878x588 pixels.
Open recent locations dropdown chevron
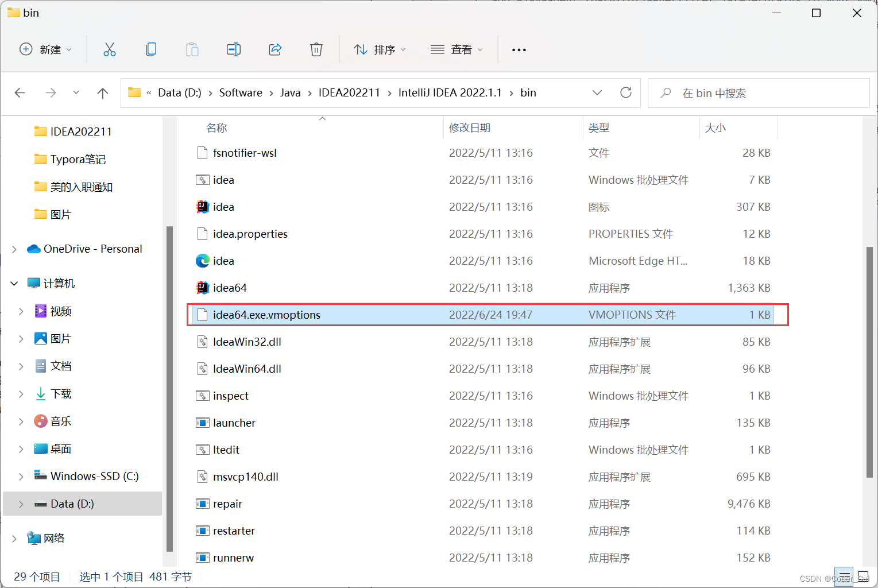click(76, 92)
